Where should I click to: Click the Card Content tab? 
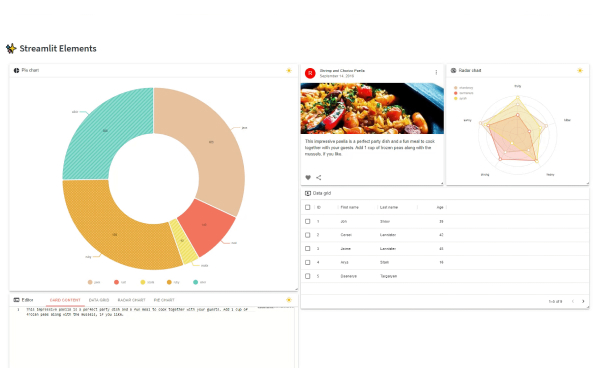(65, 300)
